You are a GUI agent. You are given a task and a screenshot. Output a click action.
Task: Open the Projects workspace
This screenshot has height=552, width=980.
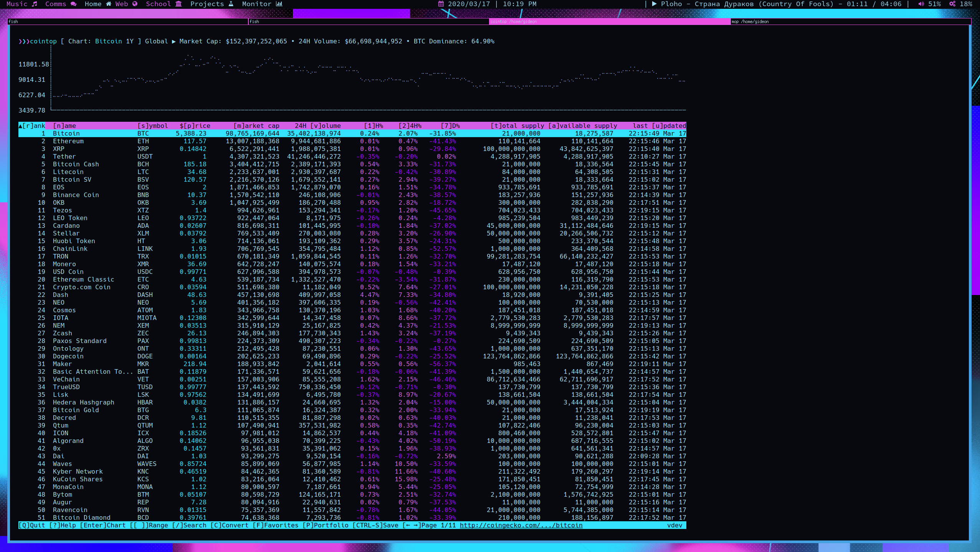coord(212,4)
